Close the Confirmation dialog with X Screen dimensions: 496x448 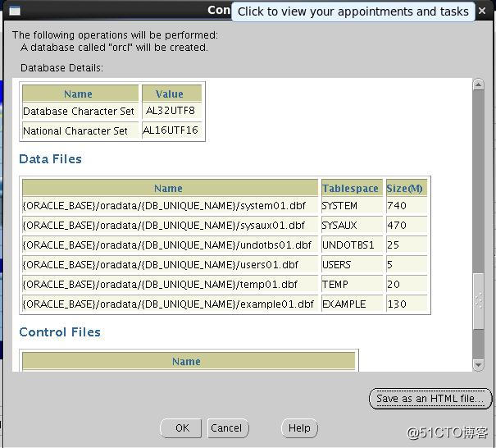[482, 11]
